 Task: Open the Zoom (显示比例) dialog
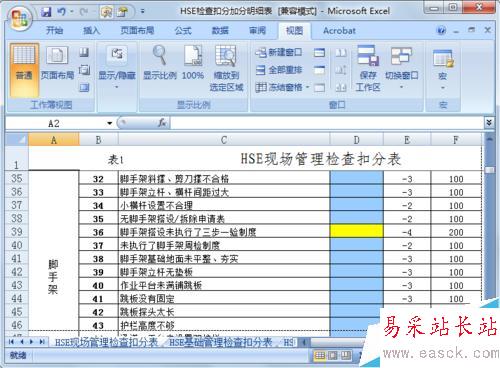[x=160, y=63]
